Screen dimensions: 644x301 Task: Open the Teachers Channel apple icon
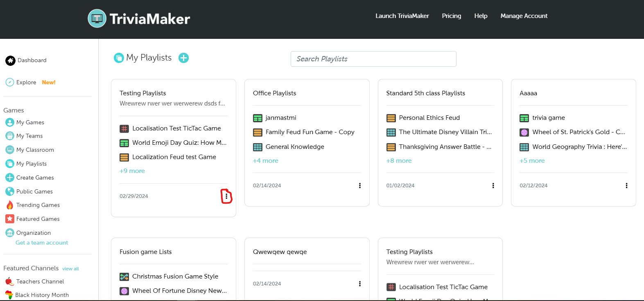pos(9,281)
